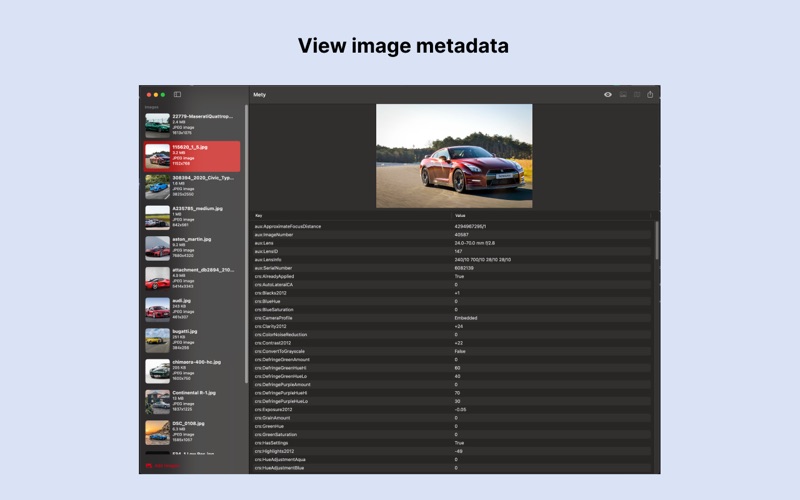The width and height of the screenshot is (800, 500).
Task: Select the crs:GrainAmount row
Action: 451,418
